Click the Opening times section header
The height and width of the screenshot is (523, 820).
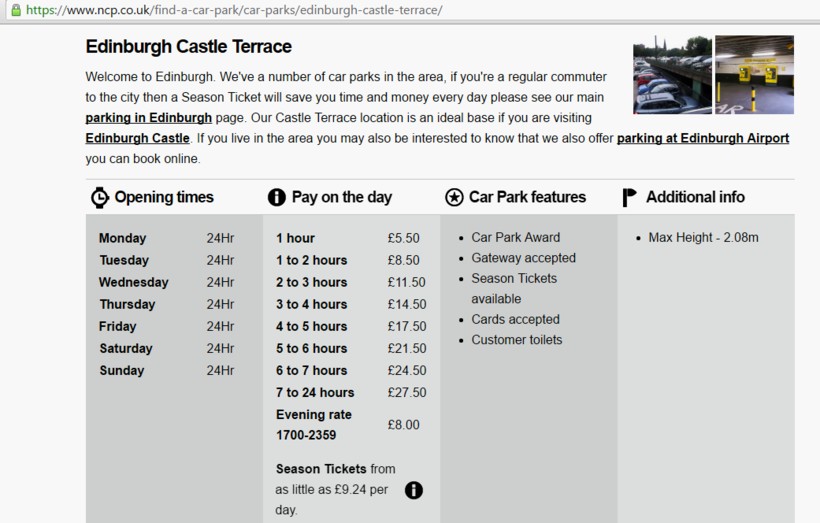[164, 197]
